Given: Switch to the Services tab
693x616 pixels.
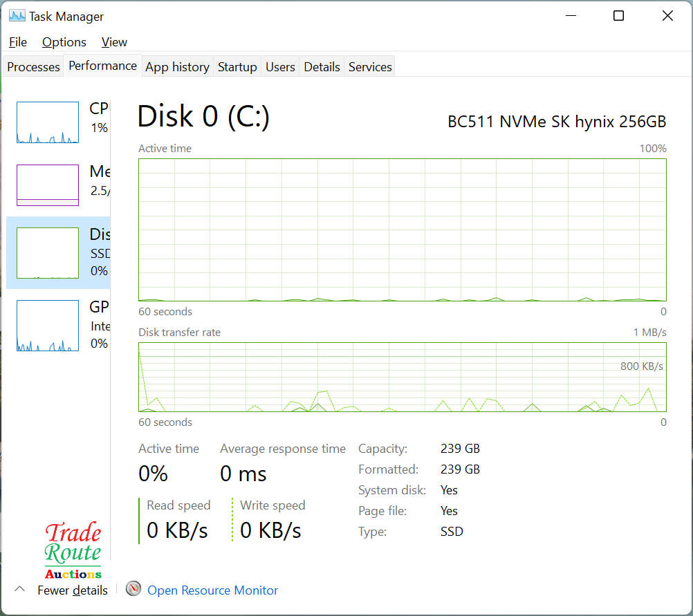Looking at the screenshot, I should click(370, 67).
